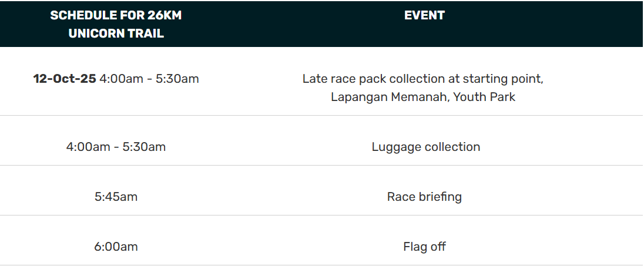The width and height of the screenshot is (644, 266).
Task: Click the "EVENT" column header
Action: pyautogui.click(x=424, y=16)
